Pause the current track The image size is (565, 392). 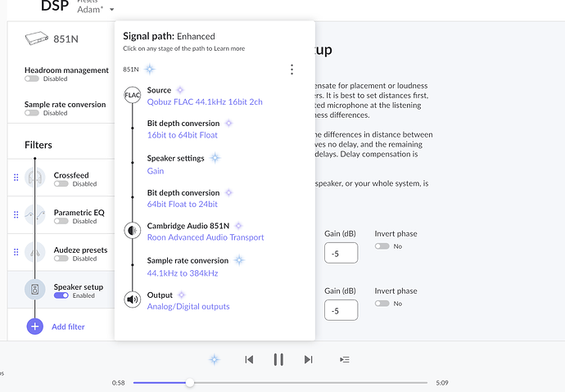pyautogui.click(x=278, y=359)
